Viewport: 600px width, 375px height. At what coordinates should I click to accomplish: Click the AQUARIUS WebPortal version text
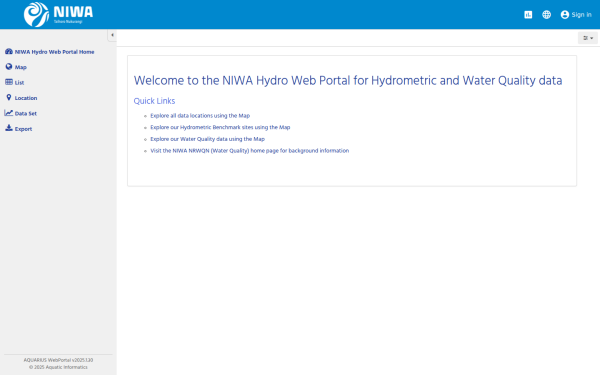click(x=58, y=360)
